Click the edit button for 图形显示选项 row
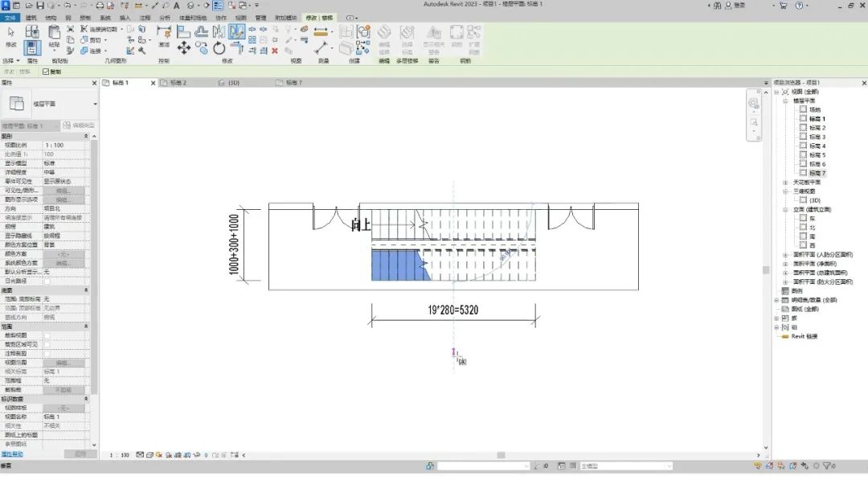The width and height of the screenshot is (868, 489). tap(63, 199)
